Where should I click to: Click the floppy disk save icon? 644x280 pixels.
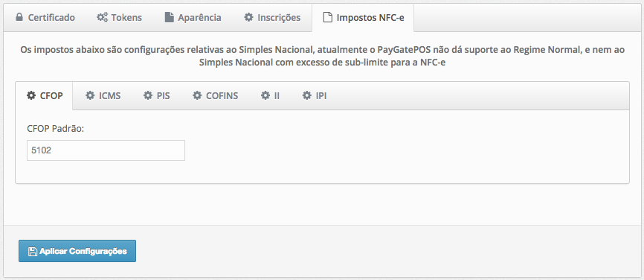click(x=33, y=251)
